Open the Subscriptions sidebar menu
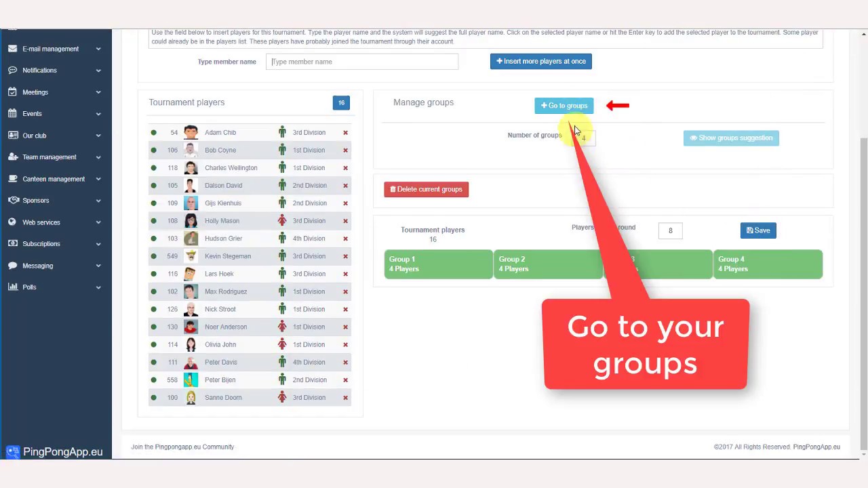 (56, 244)
